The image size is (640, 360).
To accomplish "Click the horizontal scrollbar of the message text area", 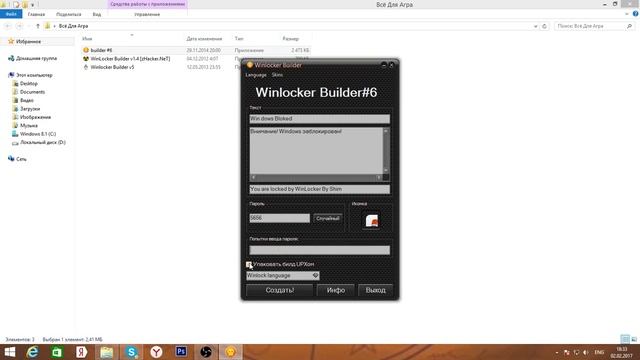I will [316, 178].
